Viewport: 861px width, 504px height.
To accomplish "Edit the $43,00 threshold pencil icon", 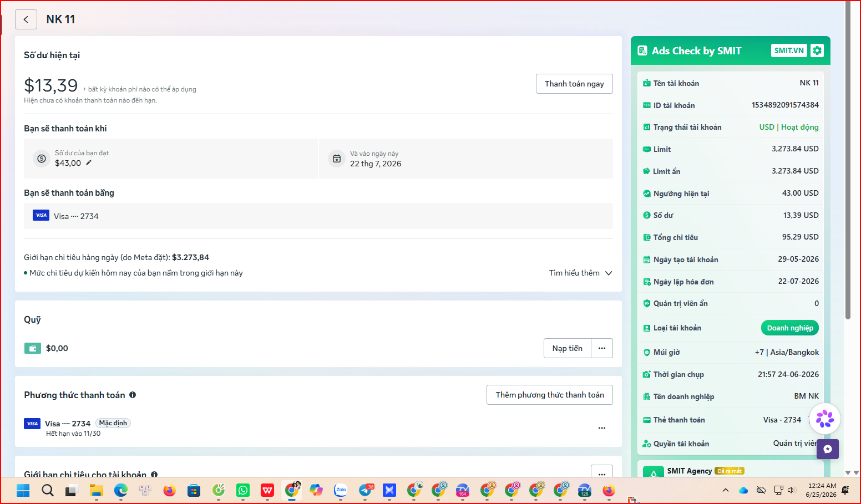I will pyautogui.click(x=89, y=162).
